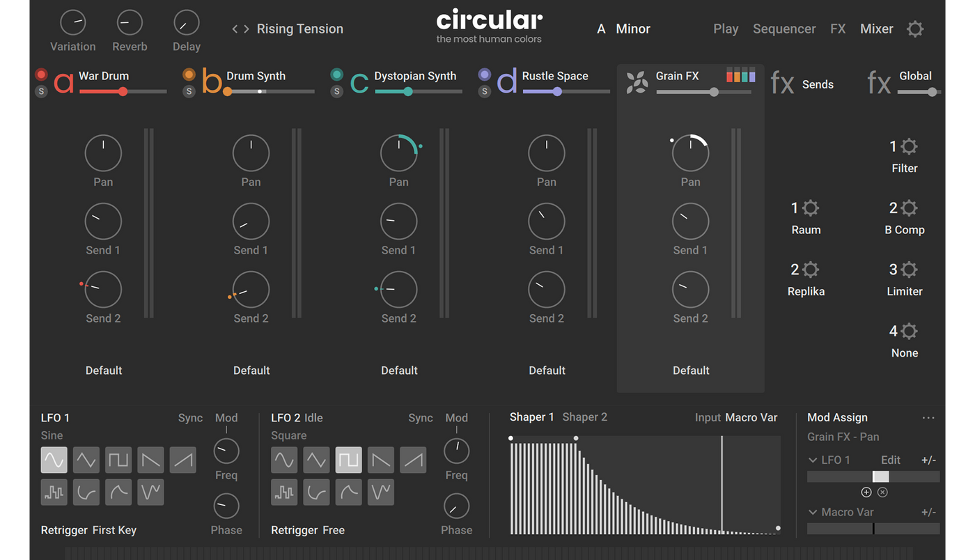Pick the random stepped waveform in LFO 2

[284, 492]
